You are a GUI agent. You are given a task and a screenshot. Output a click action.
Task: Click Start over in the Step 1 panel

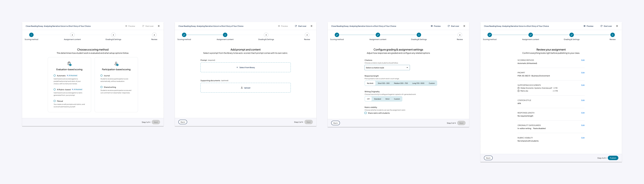[148, 26]
